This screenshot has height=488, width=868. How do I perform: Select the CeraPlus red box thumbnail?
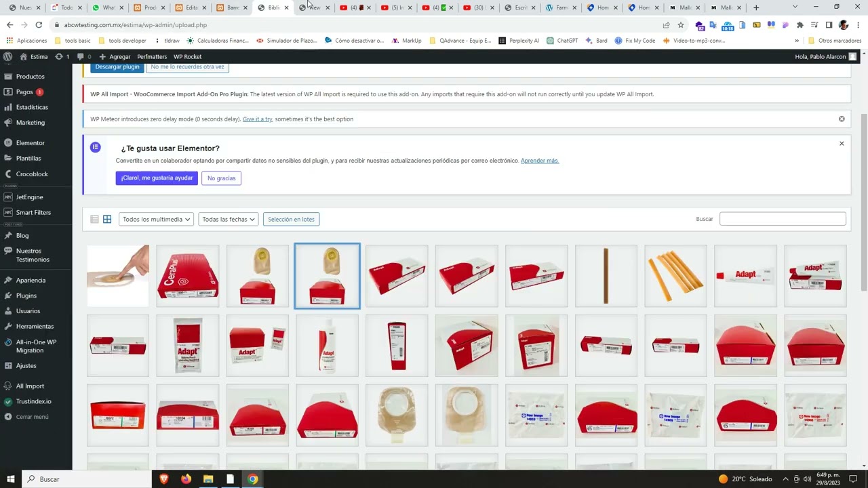click(188, 276)
